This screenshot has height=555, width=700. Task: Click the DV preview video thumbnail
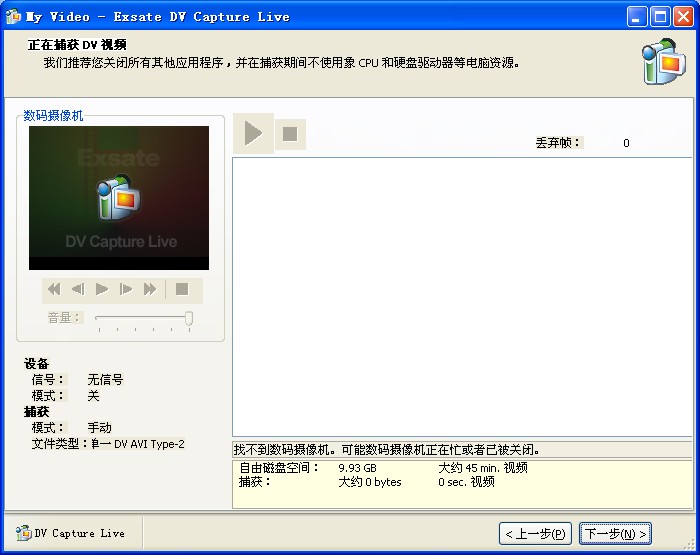[119, 198]
